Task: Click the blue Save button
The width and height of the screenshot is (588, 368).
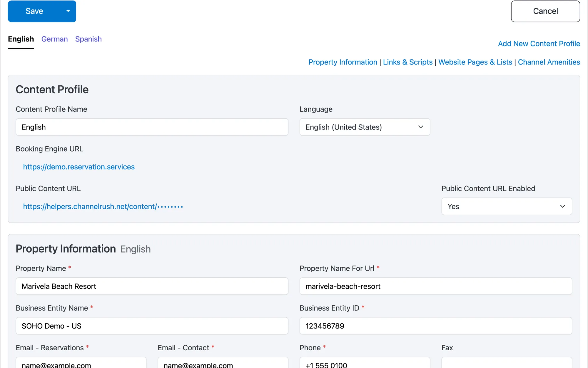Action: (34, 11)
